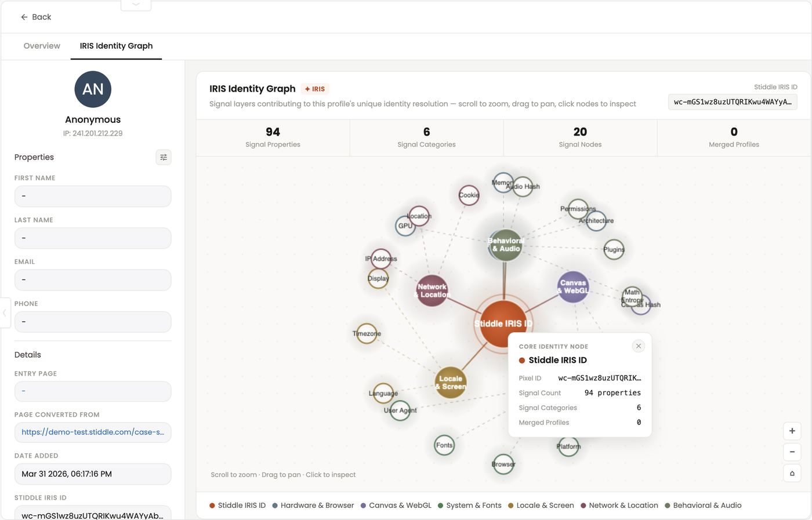This screenshot has width=812, height=520.
Task: Click the Browser node
Action: [x=503, y=464]
